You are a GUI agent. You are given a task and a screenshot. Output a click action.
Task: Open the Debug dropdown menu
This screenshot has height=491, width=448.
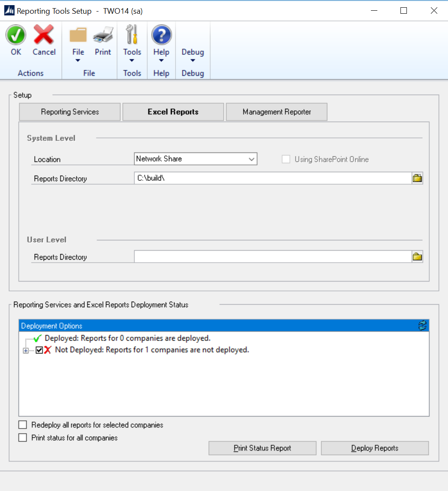click(193, 55)
